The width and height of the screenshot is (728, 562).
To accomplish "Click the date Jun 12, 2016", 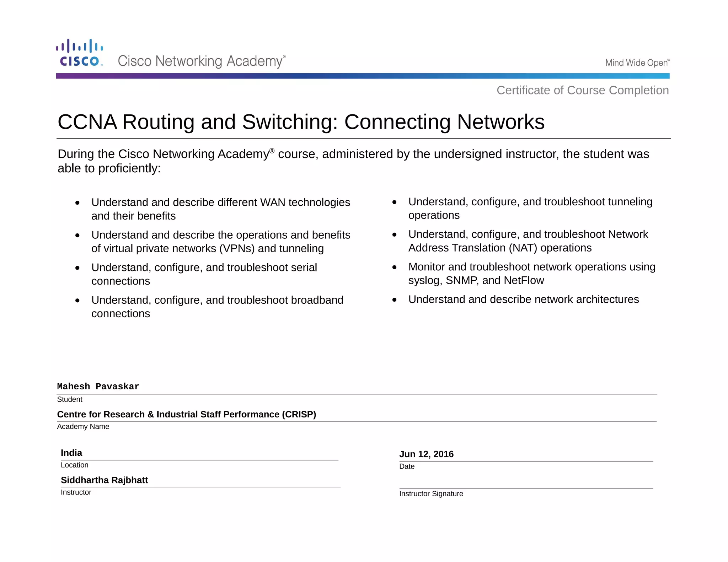I will point(426,454).
